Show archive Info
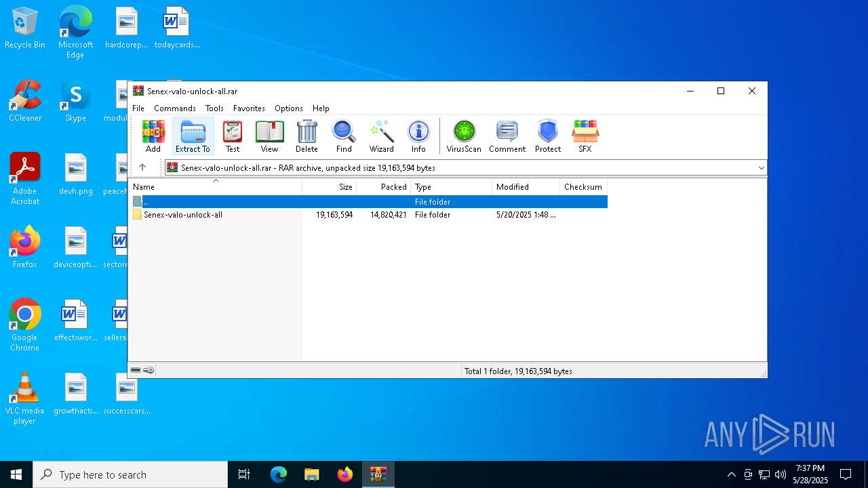Screen dimensions: 868x488 point(418,136)
